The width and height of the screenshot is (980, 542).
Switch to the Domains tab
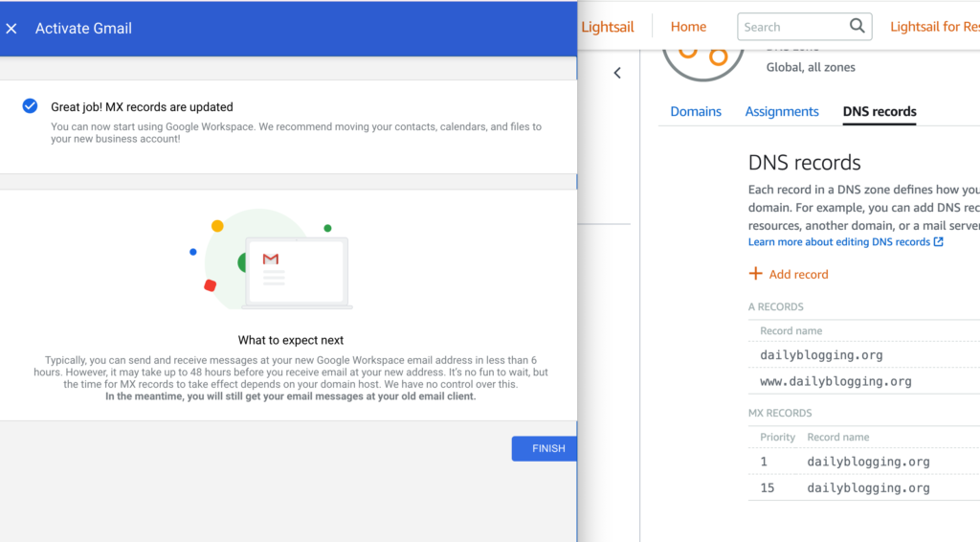[696, 111]
